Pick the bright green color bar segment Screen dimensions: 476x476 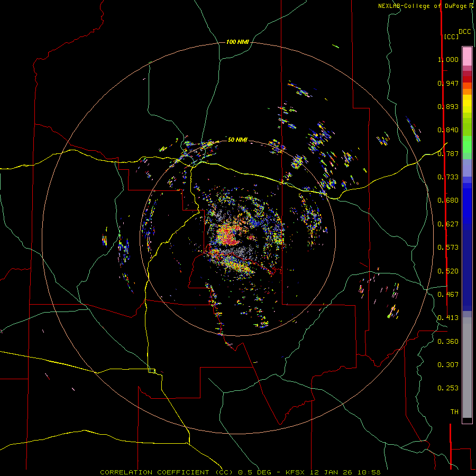click(467, 144)
